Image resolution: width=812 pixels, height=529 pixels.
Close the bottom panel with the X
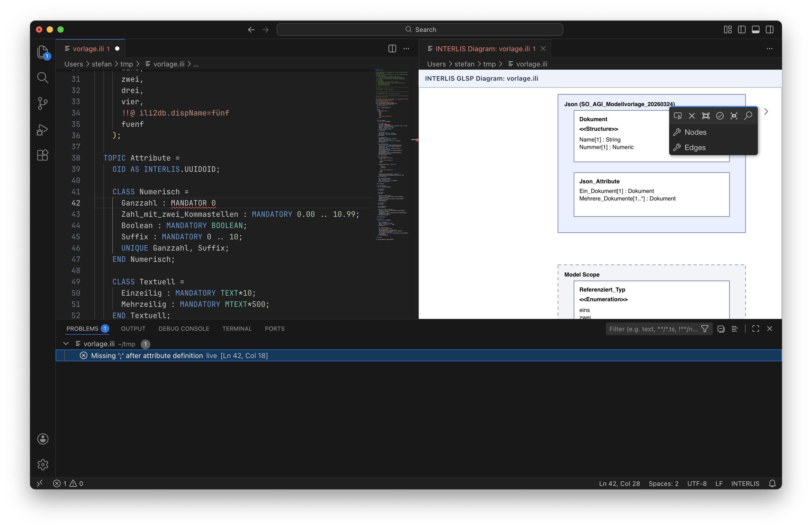pos(769,329)
